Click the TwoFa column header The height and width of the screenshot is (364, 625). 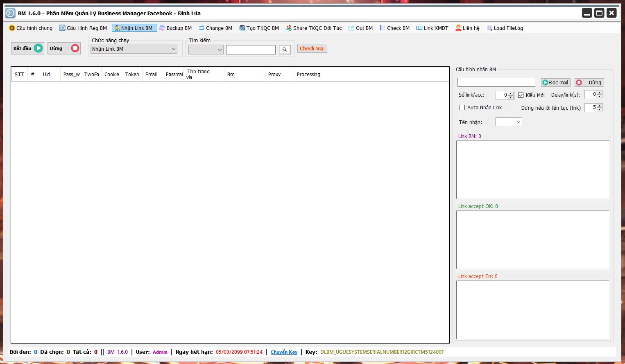coord(91,74)
